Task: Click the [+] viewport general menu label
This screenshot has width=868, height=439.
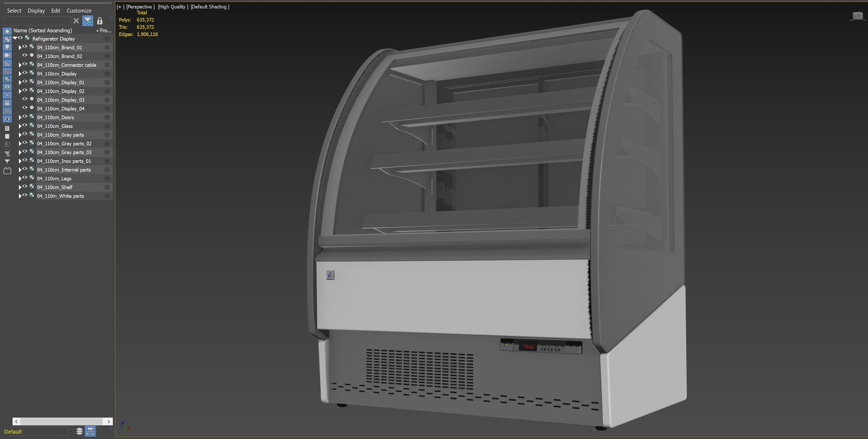Action: coord(120,7)
